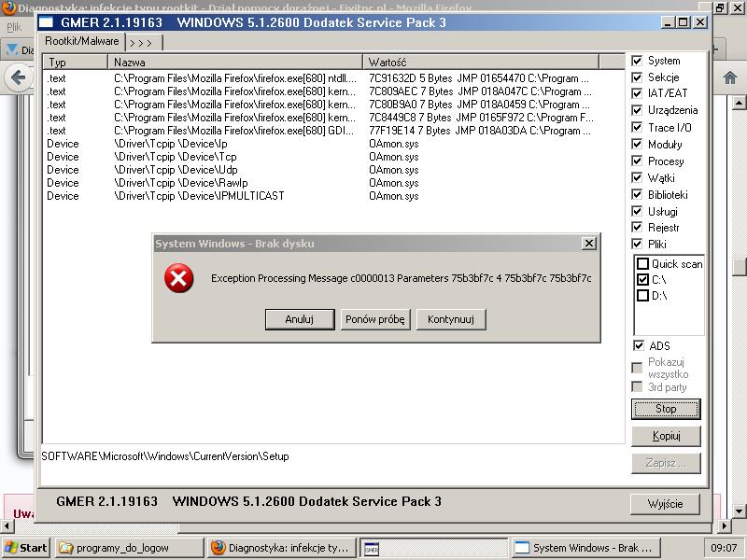
Task: Click the Firefox home icon
Action: (730, 77)
